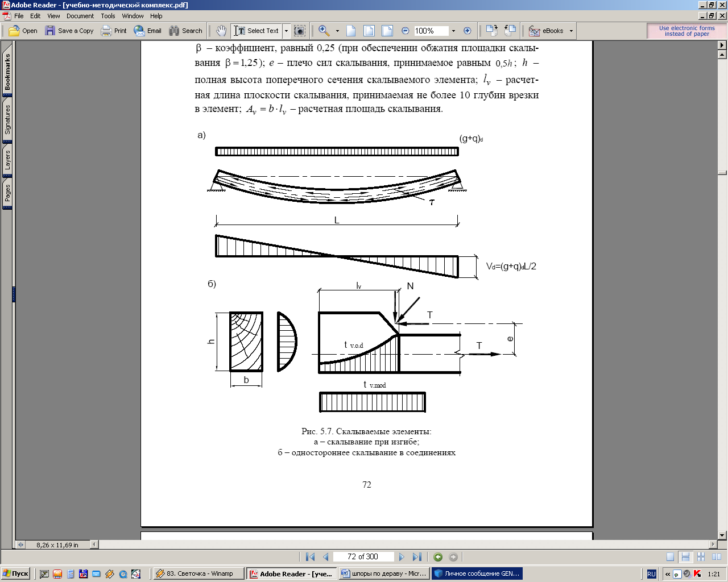The image size is (728, 582).
Task: Expand the eBooks dropdown arrow
Action: coord(571,31)
